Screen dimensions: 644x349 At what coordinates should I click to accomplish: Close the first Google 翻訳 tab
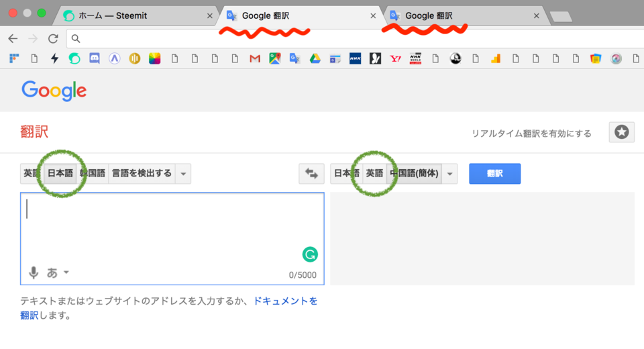click(x=373, y=16)
